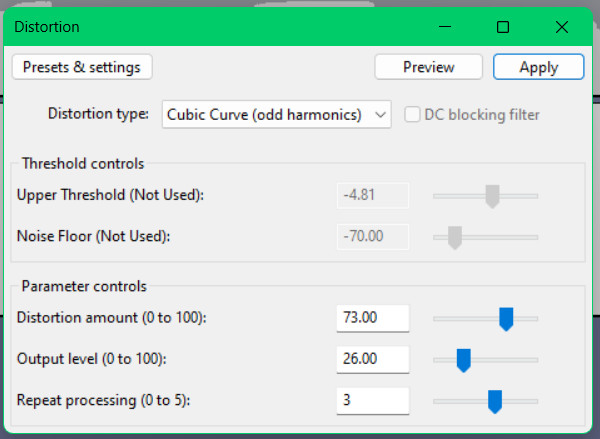
Task: Click the Upper Threshold value field
Action: click(373, 195)
